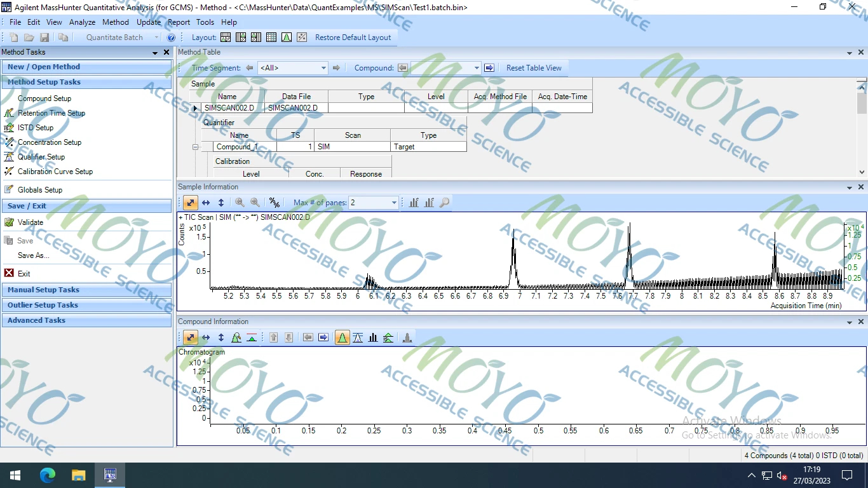Toggle the percent normalize icon in Sample Information
Viewport: 868px width, 488px height.
click(x=275, y=203)
